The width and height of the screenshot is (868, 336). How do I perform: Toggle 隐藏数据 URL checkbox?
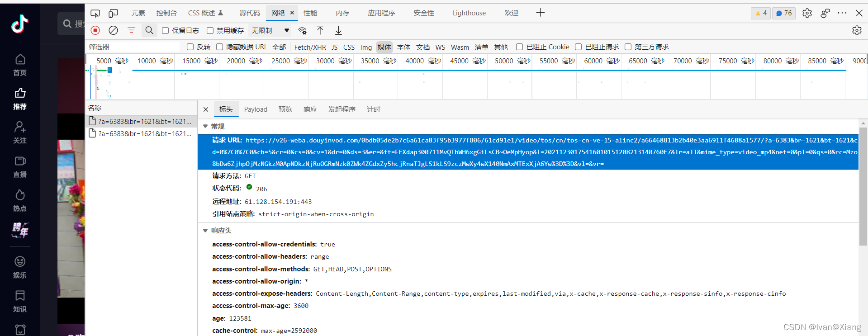point(219,47)
